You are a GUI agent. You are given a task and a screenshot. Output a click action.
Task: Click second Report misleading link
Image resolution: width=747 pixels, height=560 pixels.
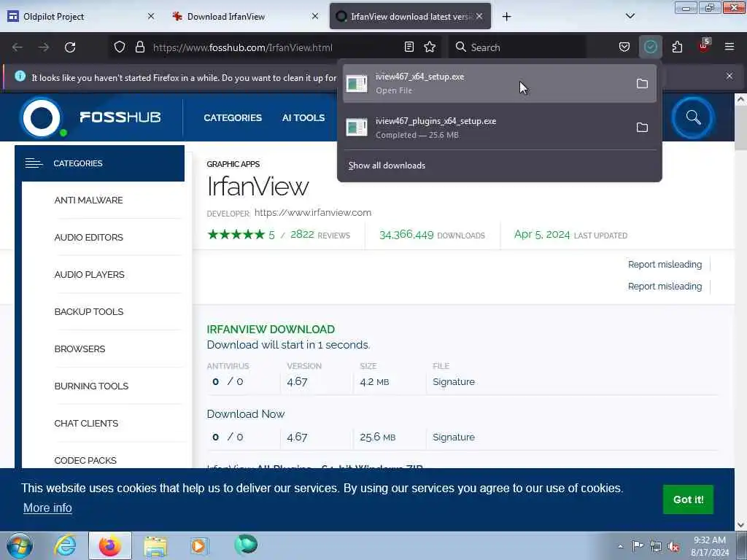[x=665, y=286]
